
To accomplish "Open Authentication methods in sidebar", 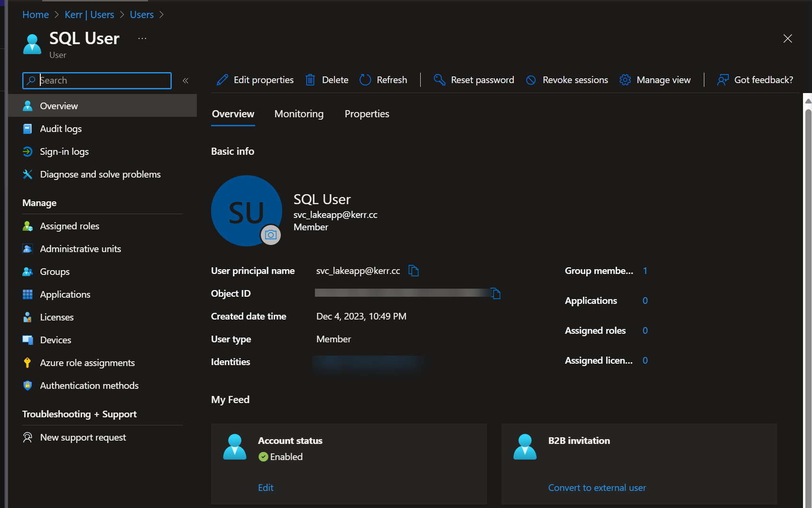I will [89, 386].
